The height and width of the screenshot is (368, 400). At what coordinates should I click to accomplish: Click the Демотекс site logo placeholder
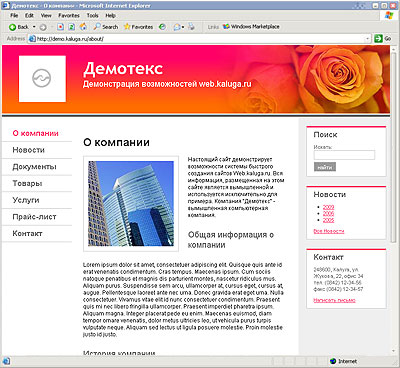(x=42, y=79)
